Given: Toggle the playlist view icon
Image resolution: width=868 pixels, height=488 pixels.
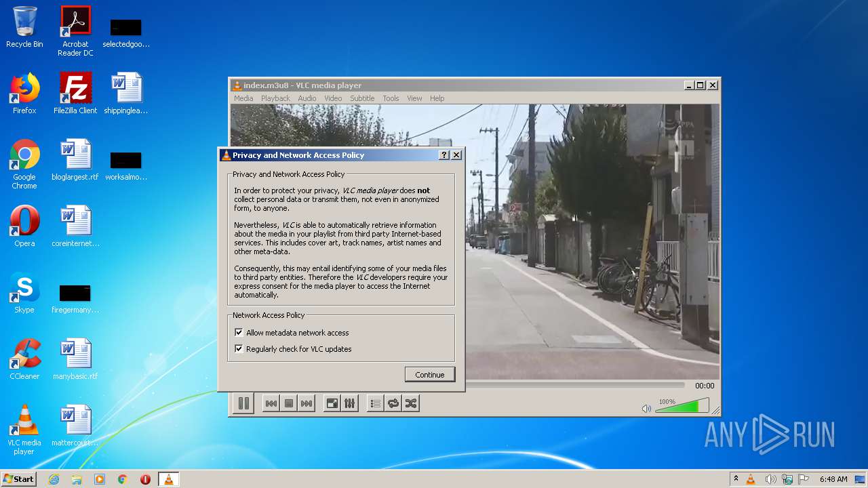Looking at the screenshot, I should point(375,403).
